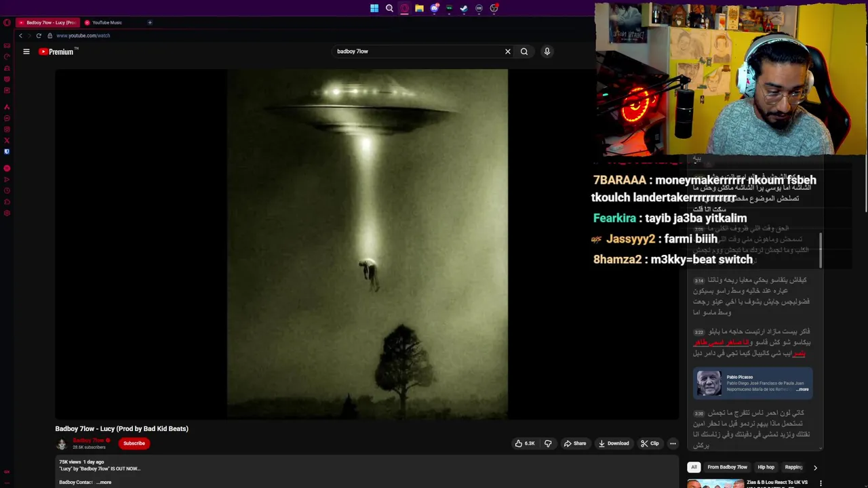Open Messenger in Opera sidebar
Image resolution: width=868 pixels, height=488 pixels.
(7, 118)
